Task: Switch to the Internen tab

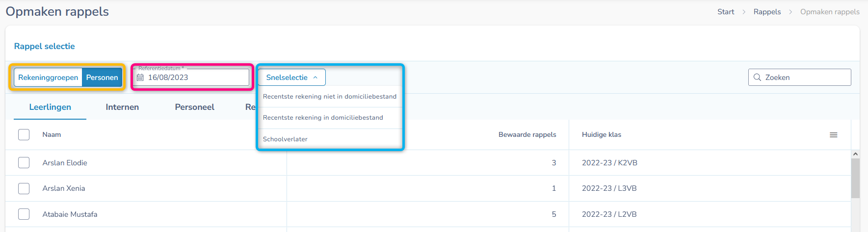Action: (122, 107)
